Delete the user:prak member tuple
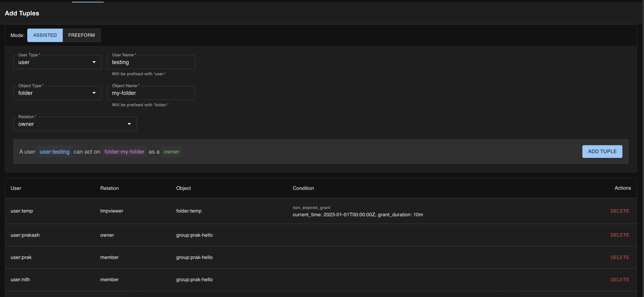The width and height of the screenshot is (644, 297). click(x=620, y=257)
